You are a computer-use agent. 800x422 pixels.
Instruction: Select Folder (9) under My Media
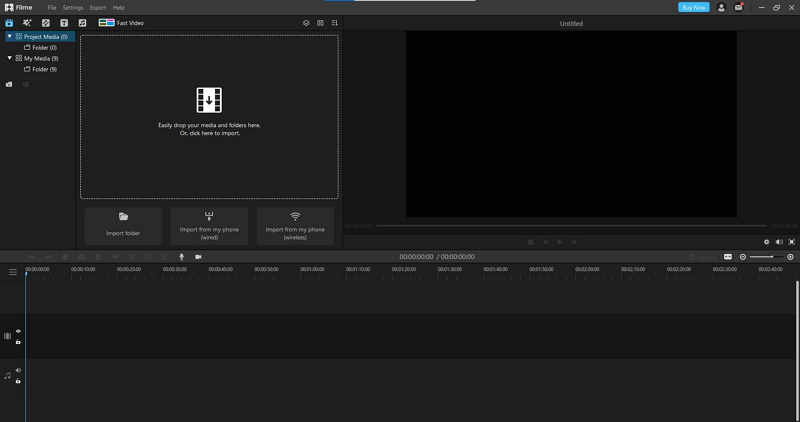click(41, 69)
